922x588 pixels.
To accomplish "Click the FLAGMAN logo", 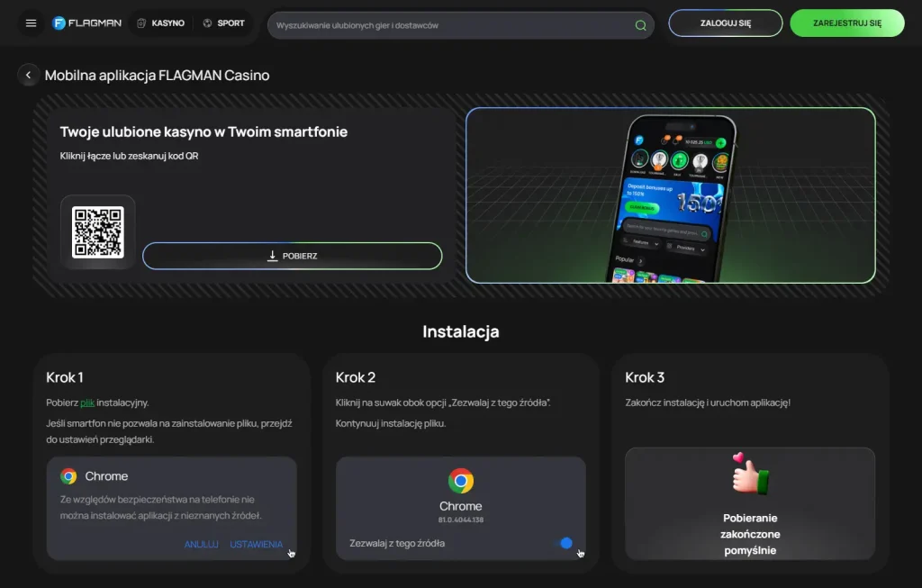I will click(86, 23).
